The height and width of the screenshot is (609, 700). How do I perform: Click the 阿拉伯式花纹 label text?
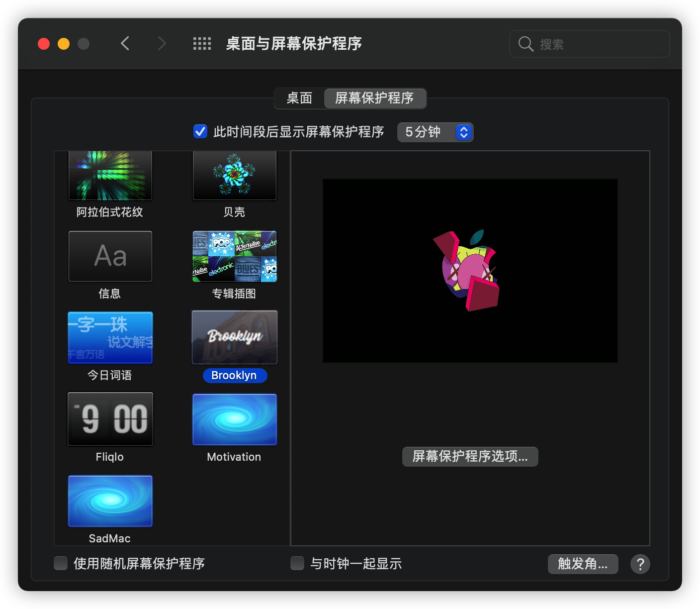click(110, 212)
